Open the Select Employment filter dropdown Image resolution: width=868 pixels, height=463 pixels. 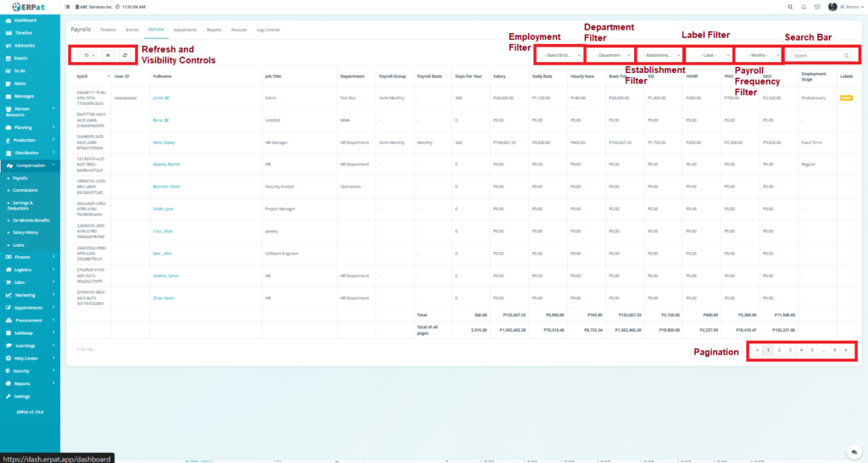[559, 55]
